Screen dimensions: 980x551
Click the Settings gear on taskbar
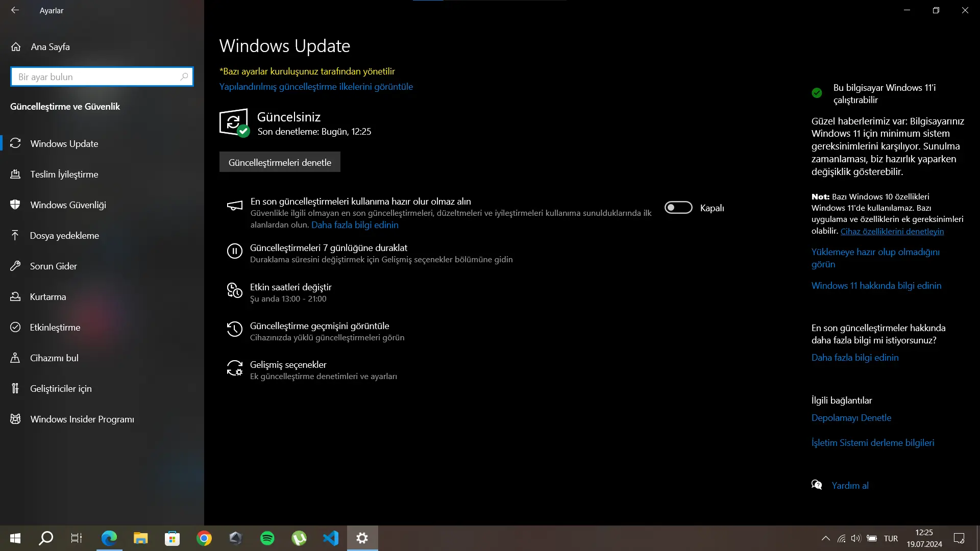tap(362, 538)
